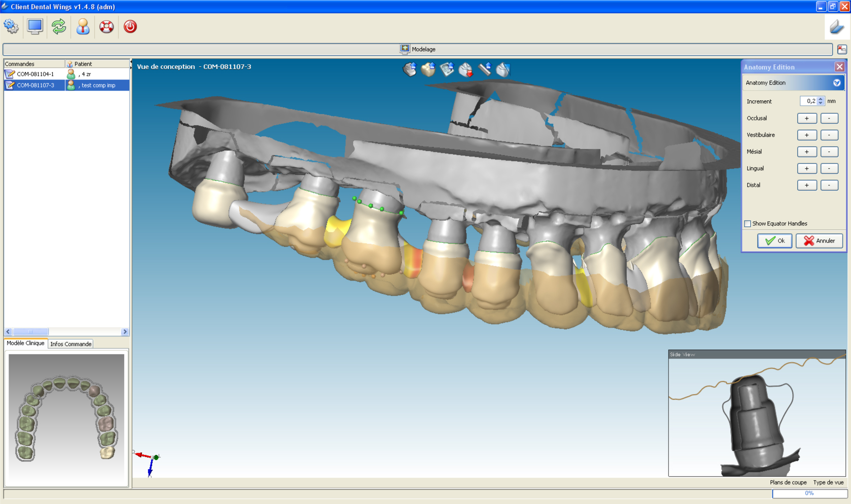The image size is (851, 504).
Task: Open the Plans de coupe menu
Action: [x=788, y=482]
